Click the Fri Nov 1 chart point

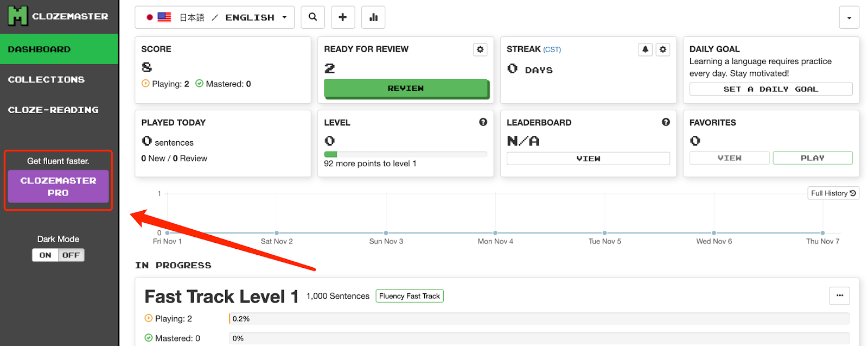(168, 233)
